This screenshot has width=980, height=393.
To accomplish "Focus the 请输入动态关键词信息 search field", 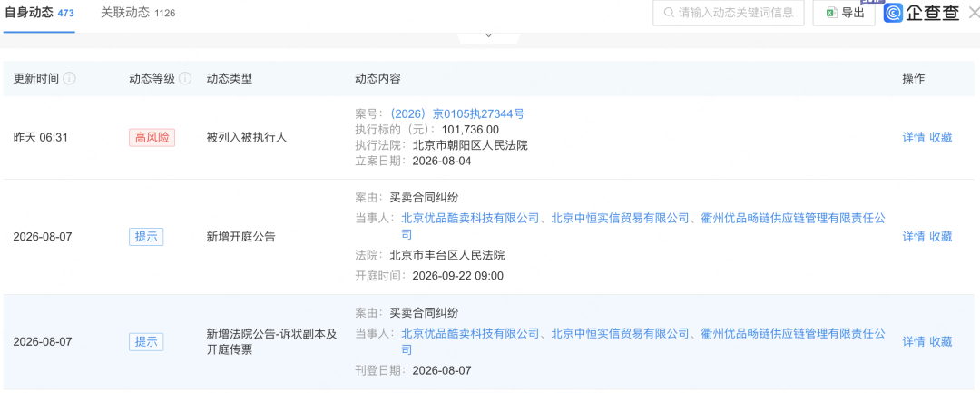I will pos(728,13).
